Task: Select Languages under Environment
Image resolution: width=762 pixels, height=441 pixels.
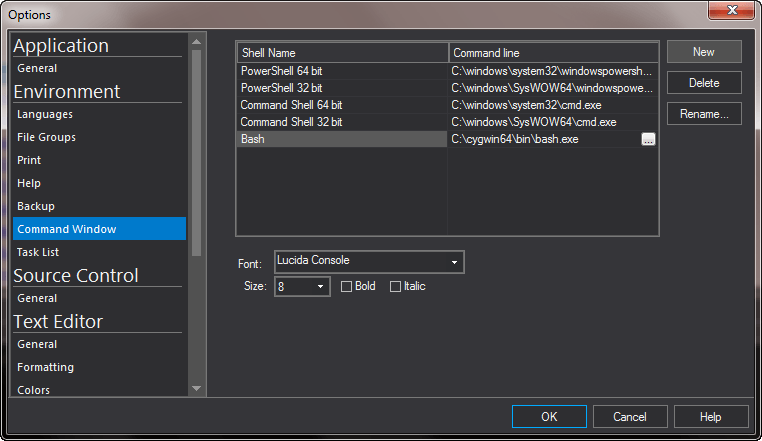Action: coord(99,114)
